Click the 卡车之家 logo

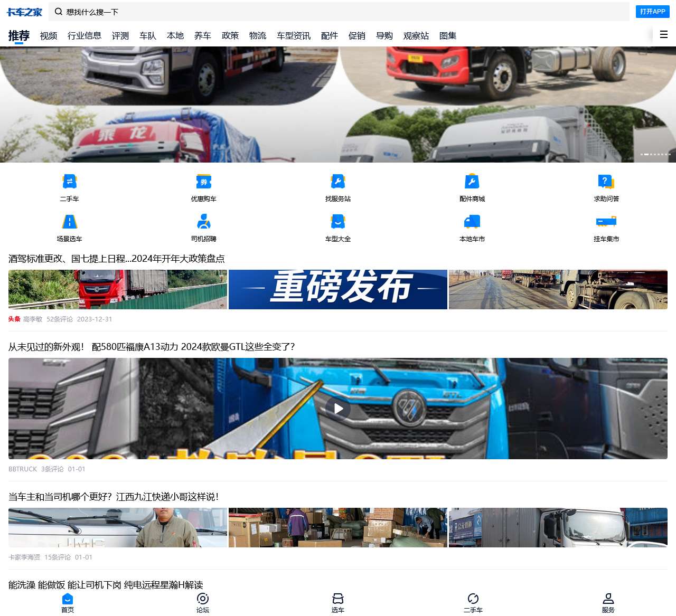pos(24,12)
